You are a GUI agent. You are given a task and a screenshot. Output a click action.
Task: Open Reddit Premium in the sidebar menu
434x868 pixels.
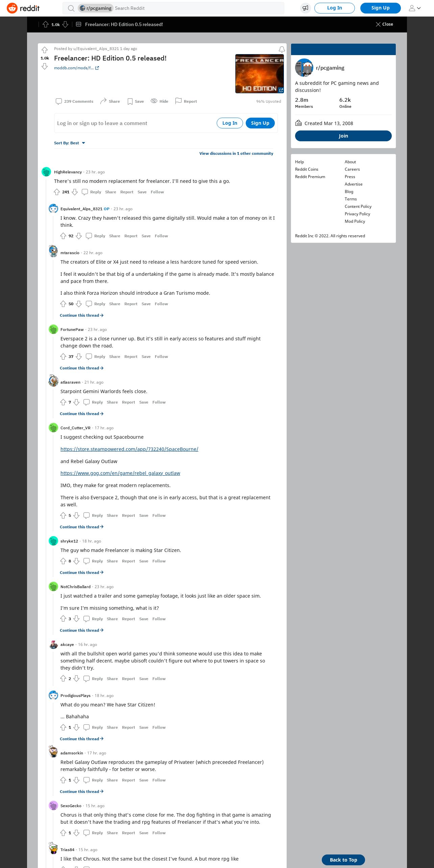tap(310, 177)
